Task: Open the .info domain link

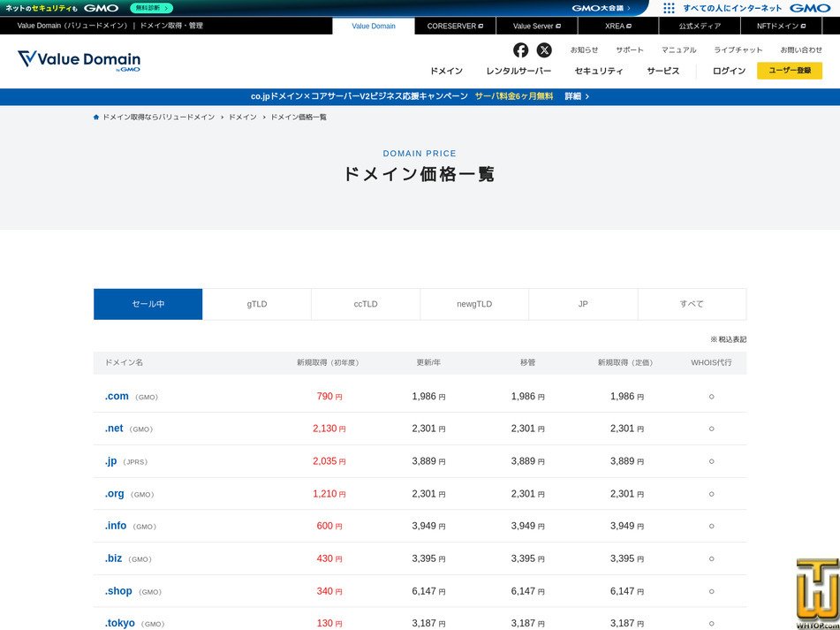Action: pyautogui.click(x=116, y=526)
